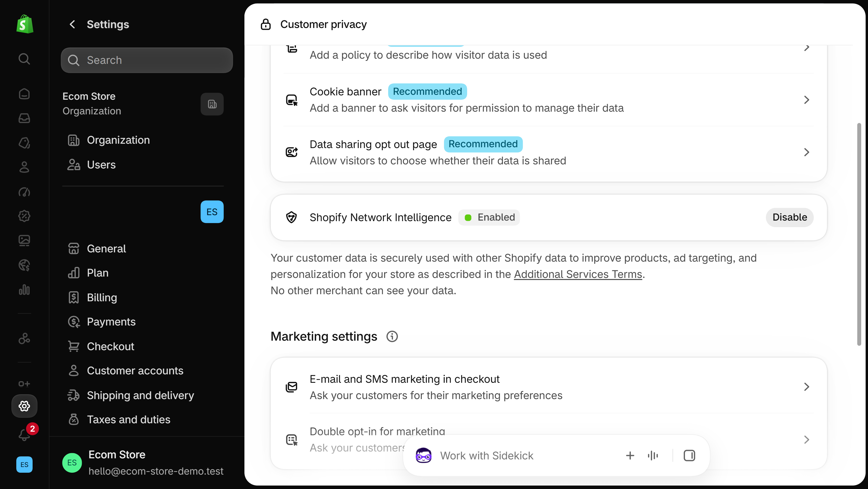Click the organization building icon button
This screenshot has height=489, width=868.
click(212, 104)
